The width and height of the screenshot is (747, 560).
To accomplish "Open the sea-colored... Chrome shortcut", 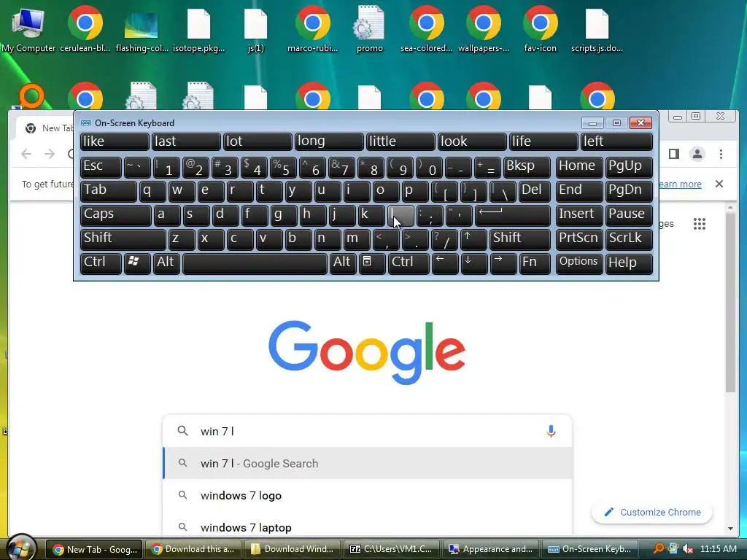I will coord(426,28).
